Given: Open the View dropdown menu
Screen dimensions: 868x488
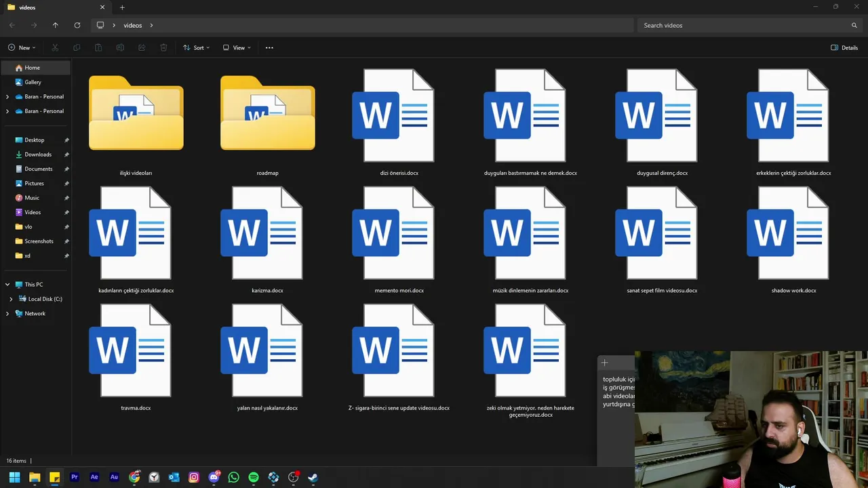Looking at the screenshot, I should point(237,47).
